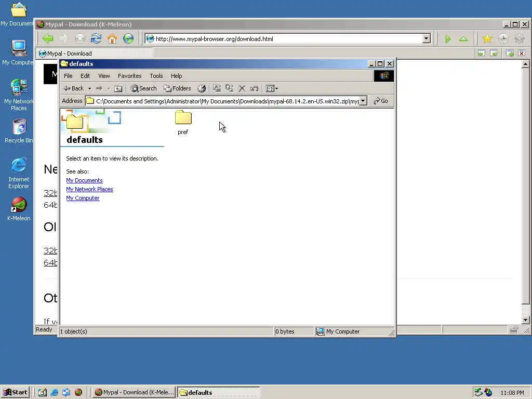Image resolution: width=532 pixels, height=399 pixels.
Task: Click Show Desktop in the Quick Launch
Action: 42,392
